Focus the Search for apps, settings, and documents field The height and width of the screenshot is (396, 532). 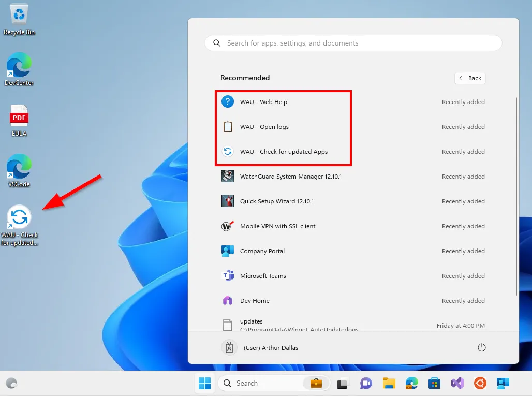[353, 43]
